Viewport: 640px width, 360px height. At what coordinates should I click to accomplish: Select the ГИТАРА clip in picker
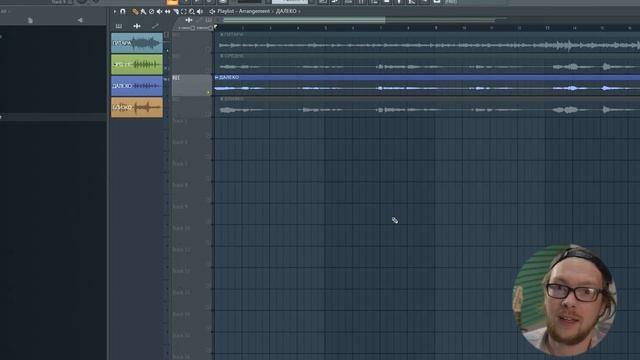point(137,43)
